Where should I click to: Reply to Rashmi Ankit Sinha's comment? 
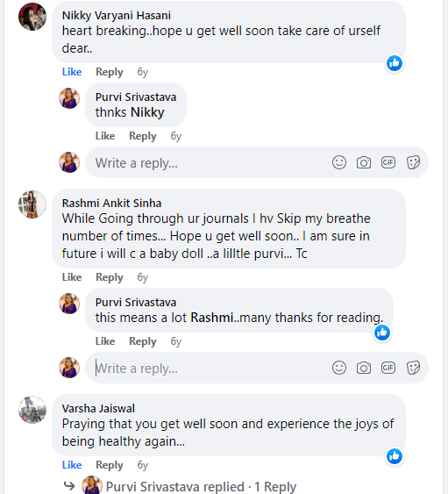pos(110,277)
